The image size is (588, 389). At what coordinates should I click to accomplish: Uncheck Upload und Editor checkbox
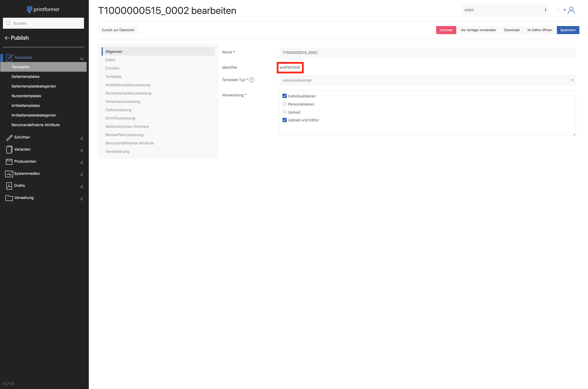[x=284, y=120]
